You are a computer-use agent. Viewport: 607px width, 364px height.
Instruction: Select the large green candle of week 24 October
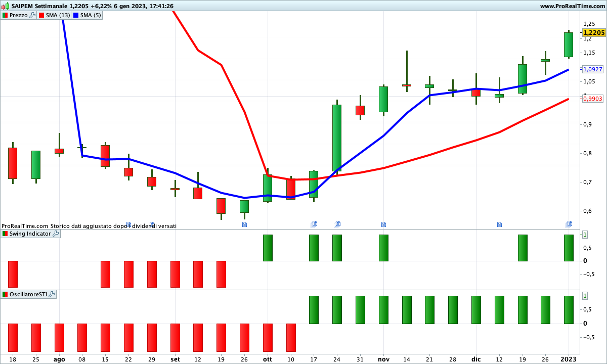(x=337, y=138)
